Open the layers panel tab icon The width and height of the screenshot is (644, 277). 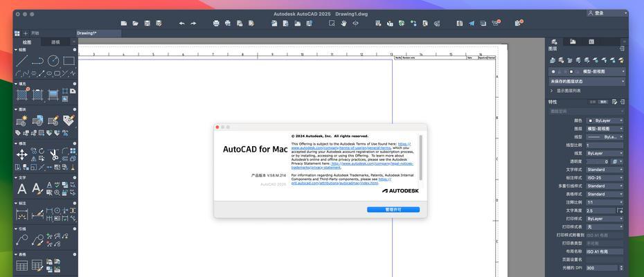coord(554,42)
